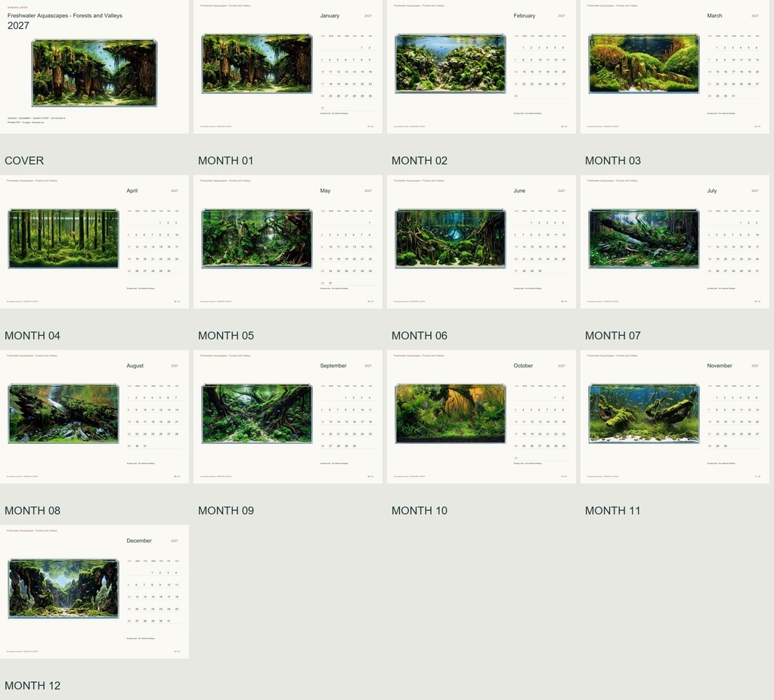This screenshot has height=700, width=774.
Task: Click the 'June' month heading
Action: [x=519, y=190]
